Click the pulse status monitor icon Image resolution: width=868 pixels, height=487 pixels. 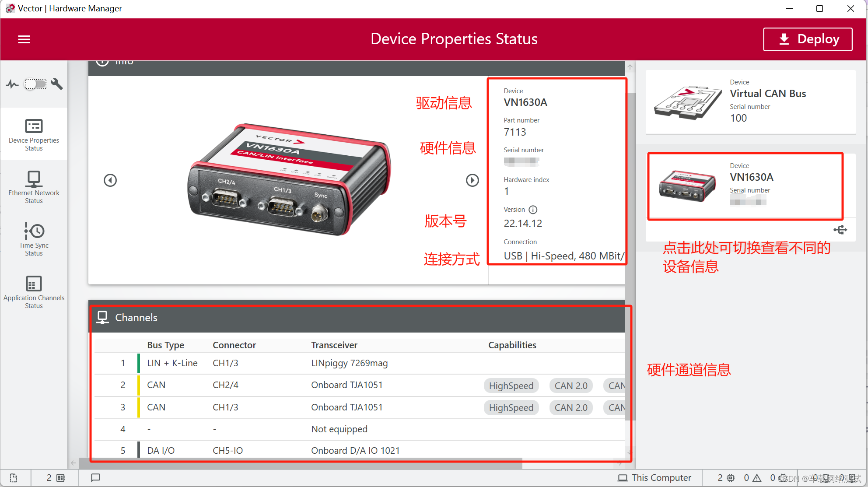coord(12,84)
